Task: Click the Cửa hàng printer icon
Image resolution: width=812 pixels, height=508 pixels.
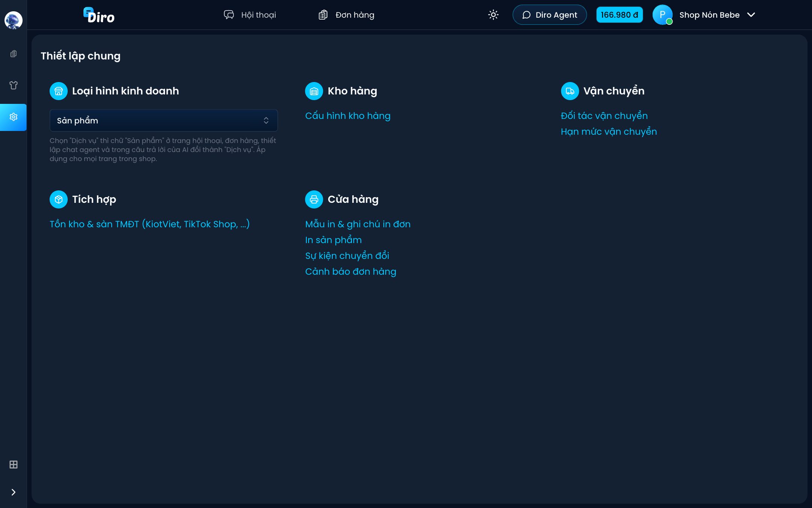Action: [314, 199]
